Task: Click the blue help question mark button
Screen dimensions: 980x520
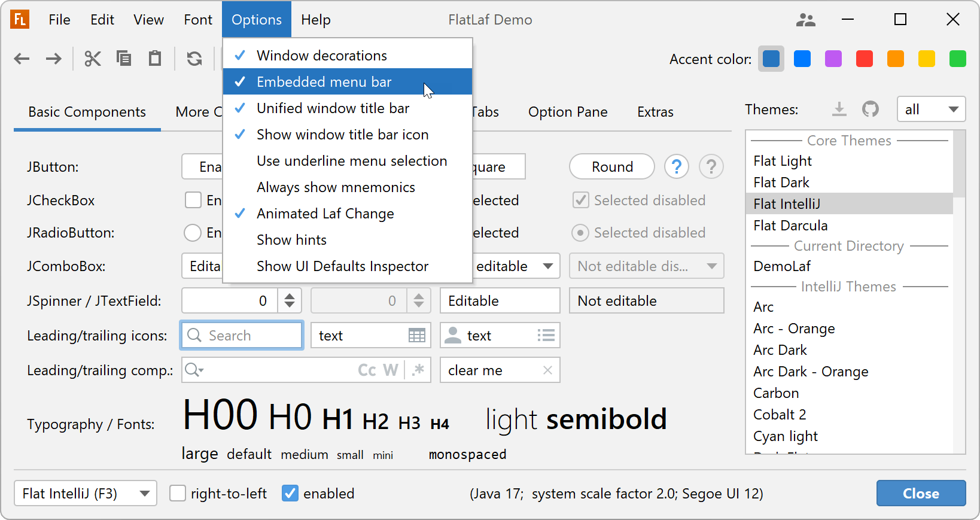Action: [677, 167]
